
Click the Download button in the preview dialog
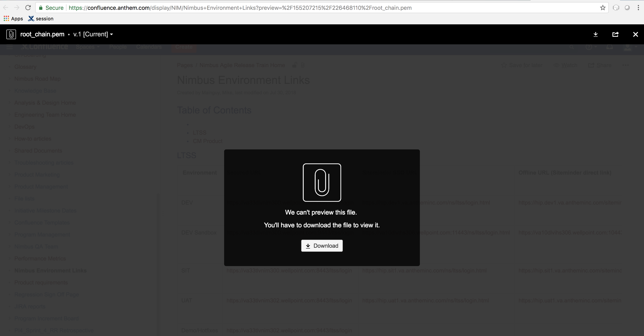point(322,246)
